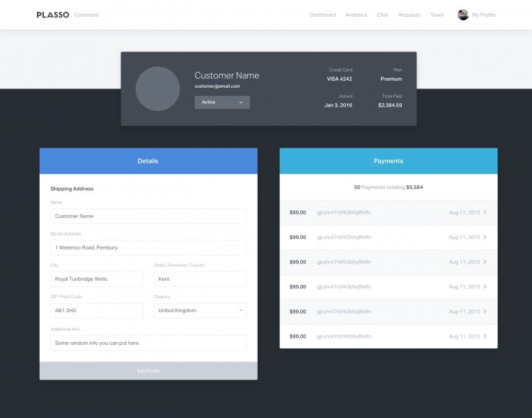The image size is (532, 418).
Task: Open the Command link beside the logo
Action: pyautogui.click(x=86, y=15)
